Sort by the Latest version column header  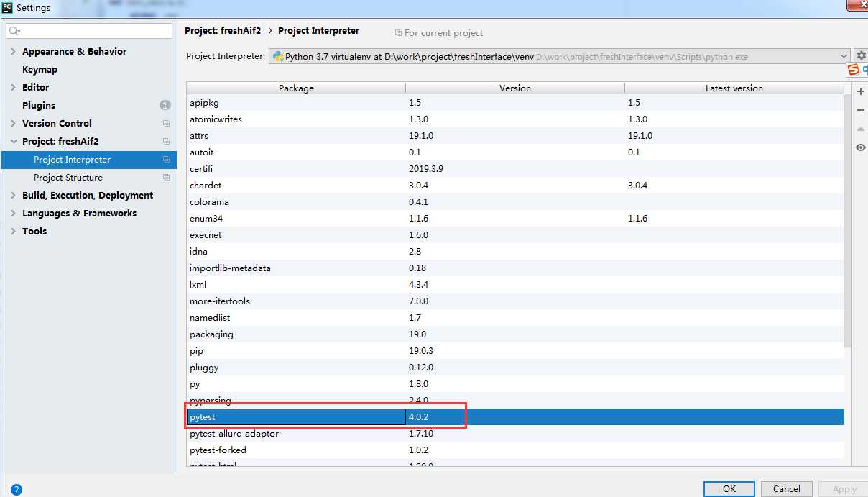pyautogui.click(x=734, y=88)
